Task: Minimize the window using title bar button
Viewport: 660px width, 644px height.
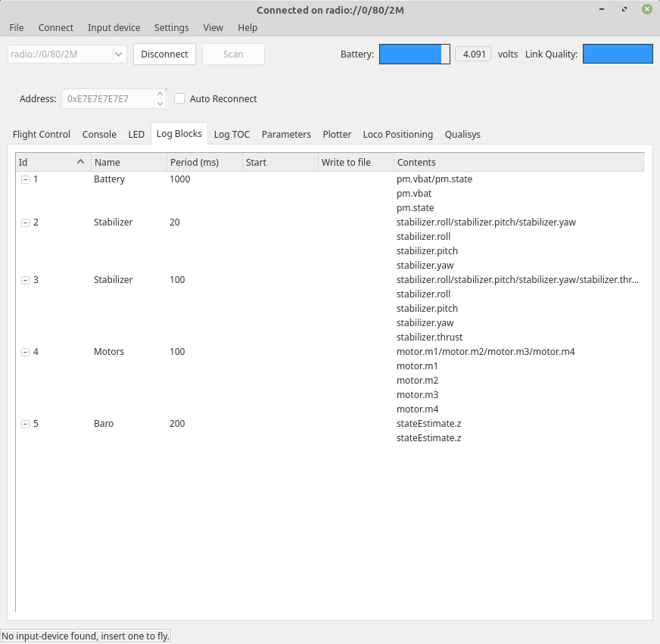Action: (602, 9)
